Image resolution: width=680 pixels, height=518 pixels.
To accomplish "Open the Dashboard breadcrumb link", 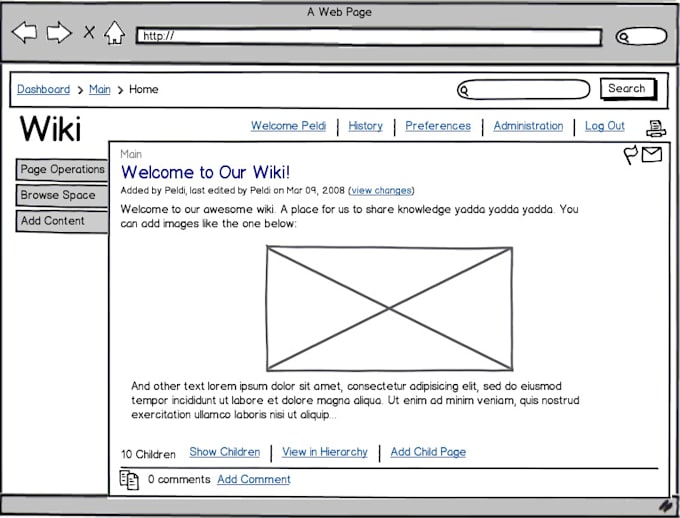I will click(x=43, y=89).
